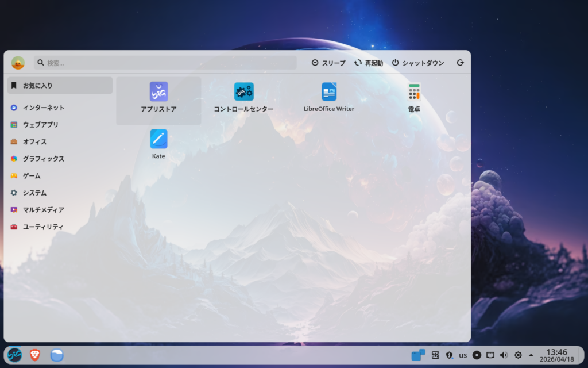588x368 pixels.
Task: Click the 検索 search field
Action: (167, 63)
